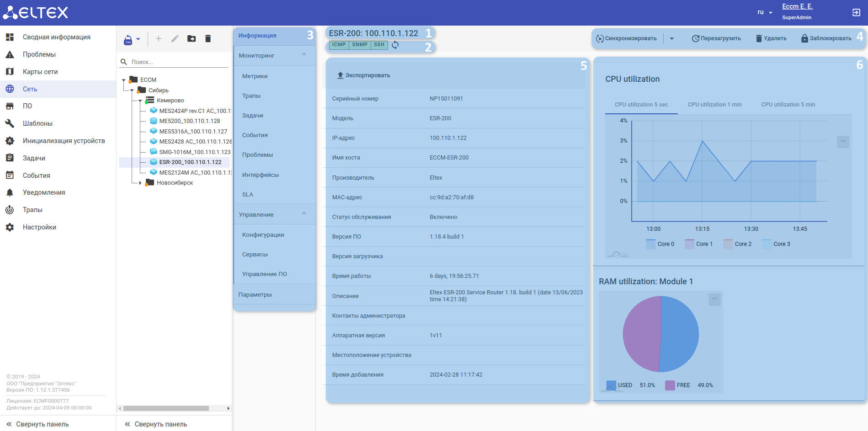Click the trash icon above device tree
Image resolution: width=868 pixels, height=431 pixels.
click(x=208, y=39)
